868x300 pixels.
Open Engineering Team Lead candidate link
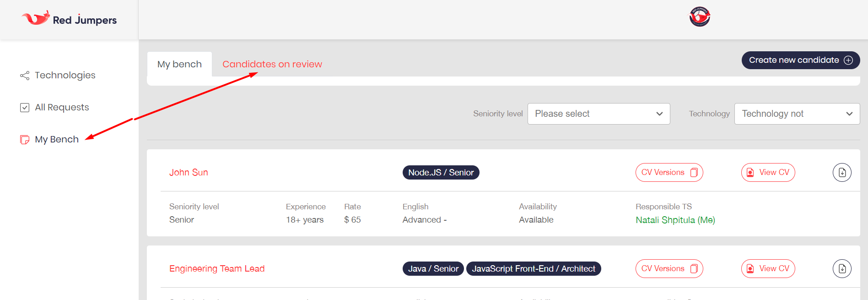(x=217, y=269)
